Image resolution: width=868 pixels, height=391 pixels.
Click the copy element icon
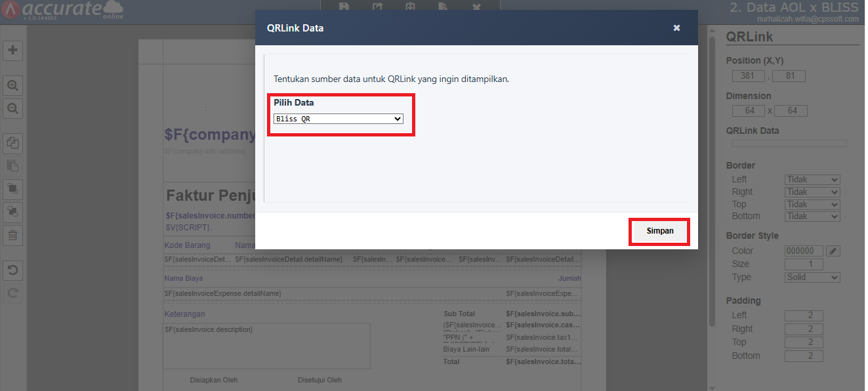click(12, 143)
